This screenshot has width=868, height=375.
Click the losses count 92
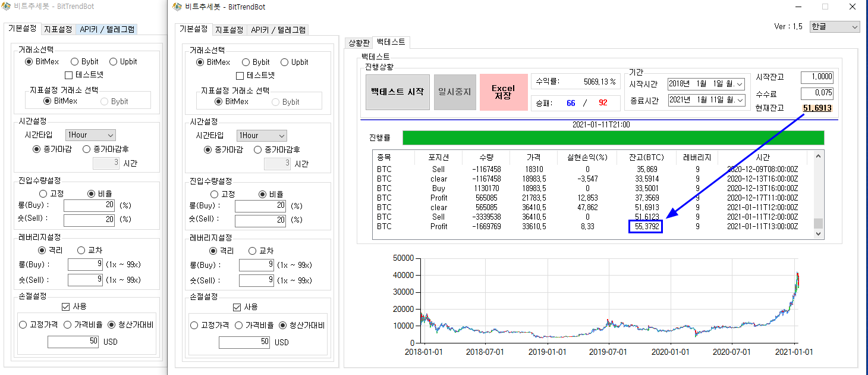(603, 103)
